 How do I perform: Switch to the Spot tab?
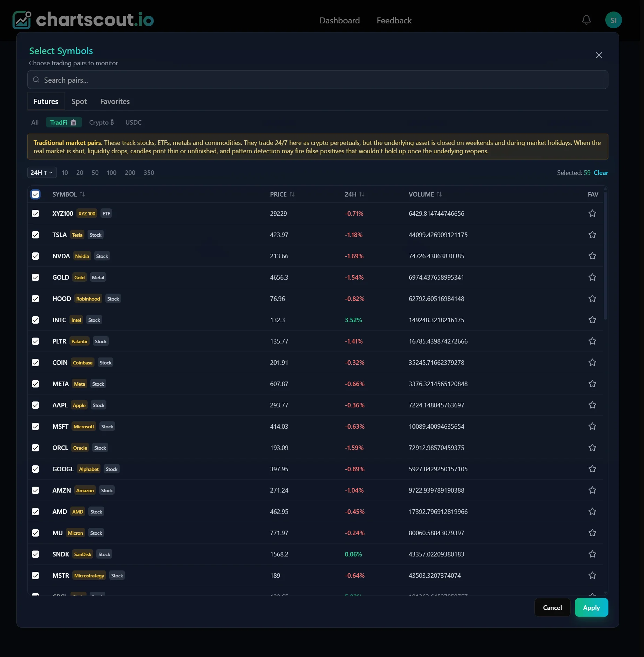point(79,101)
